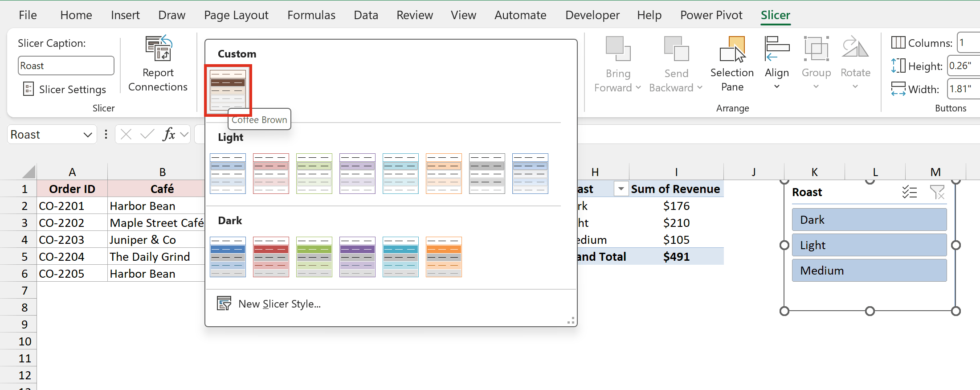Screen dimensions: 980x390
Task: Expand the Name Box dropdown
Action: [88, 135]
